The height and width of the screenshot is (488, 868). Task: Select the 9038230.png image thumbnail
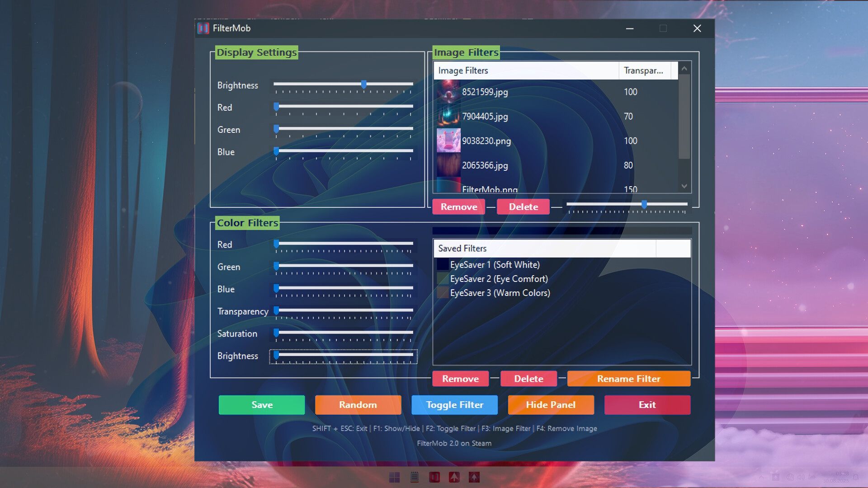[x=448, y=141]
